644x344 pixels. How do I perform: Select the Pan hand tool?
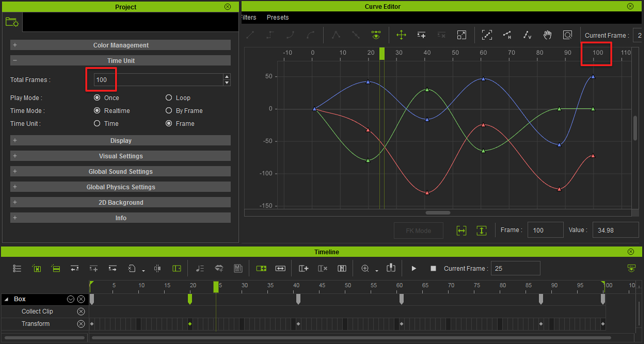point(547,35)
